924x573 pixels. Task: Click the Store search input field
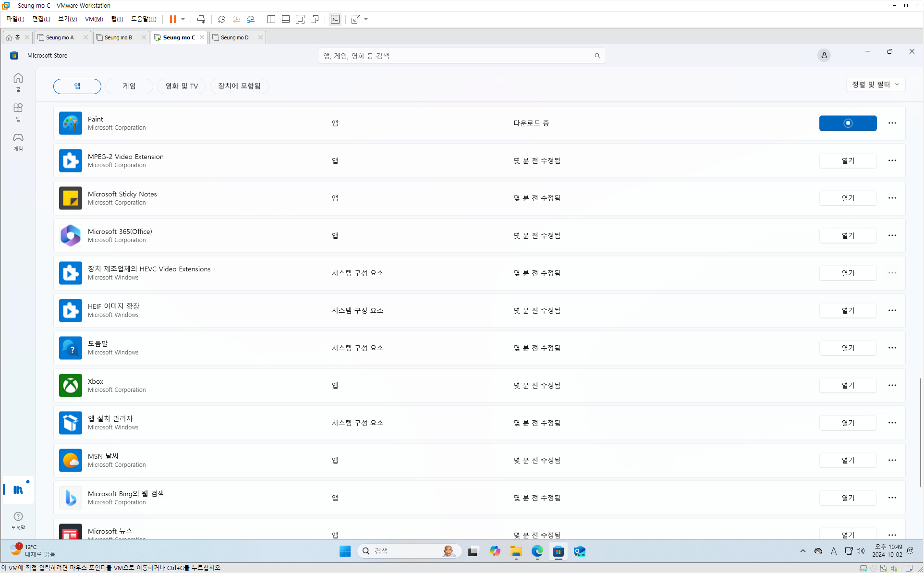[456, 56]
